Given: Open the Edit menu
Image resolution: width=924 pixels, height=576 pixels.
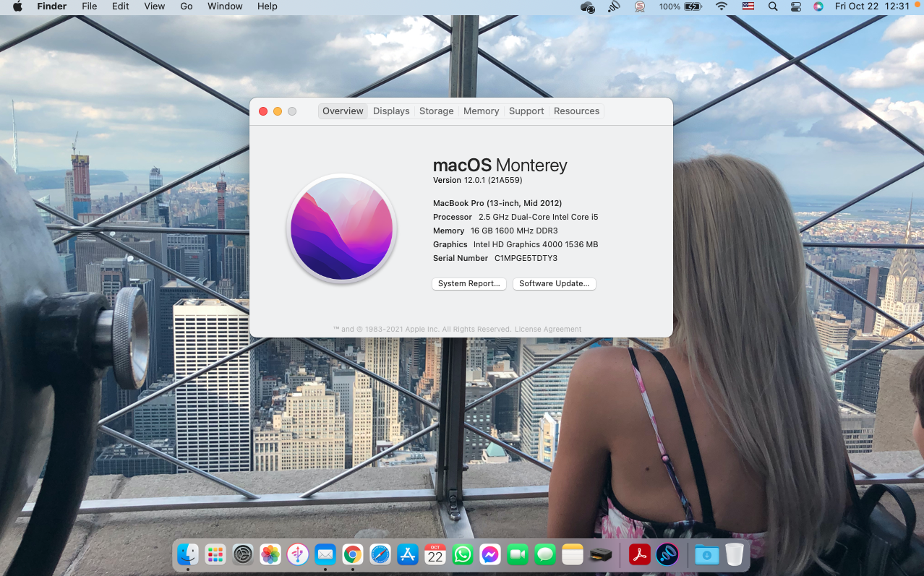Looking at the screenshot, I should coord(120,7).
